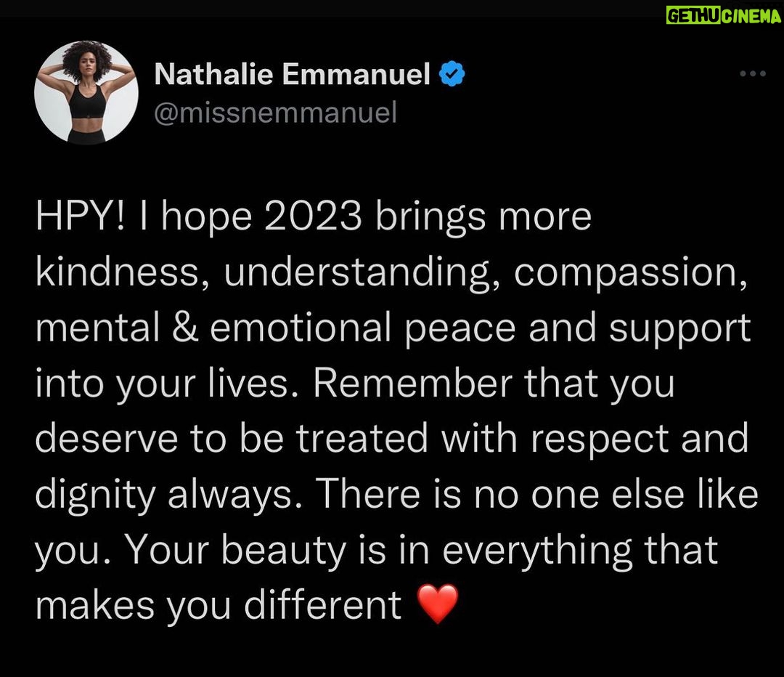
Task: Click the word Remember in tweet
Action: (x=413, y=384)
